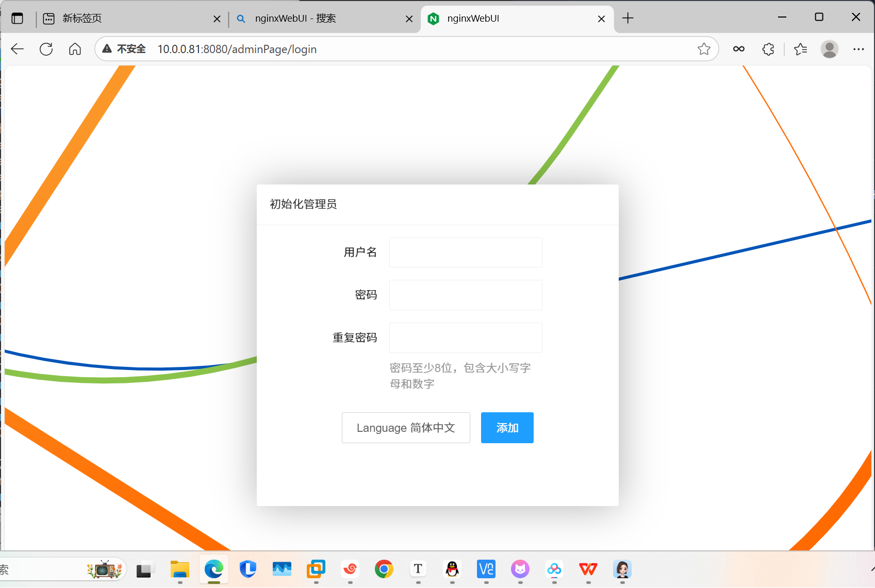Open the browser extensions menu
Viewport: 875px width, 588px height.
768,49
